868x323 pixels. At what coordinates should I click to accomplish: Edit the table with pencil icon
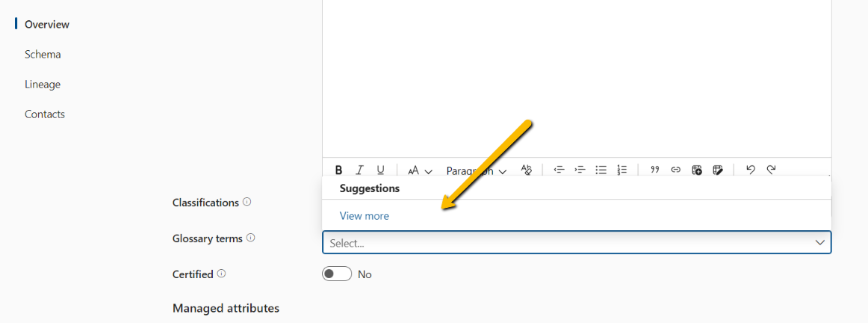(717, 170)
